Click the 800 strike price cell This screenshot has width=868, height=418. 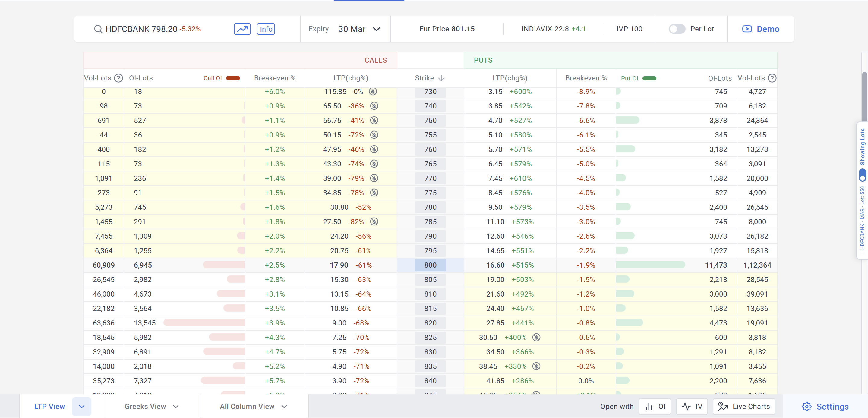[430, 265]
